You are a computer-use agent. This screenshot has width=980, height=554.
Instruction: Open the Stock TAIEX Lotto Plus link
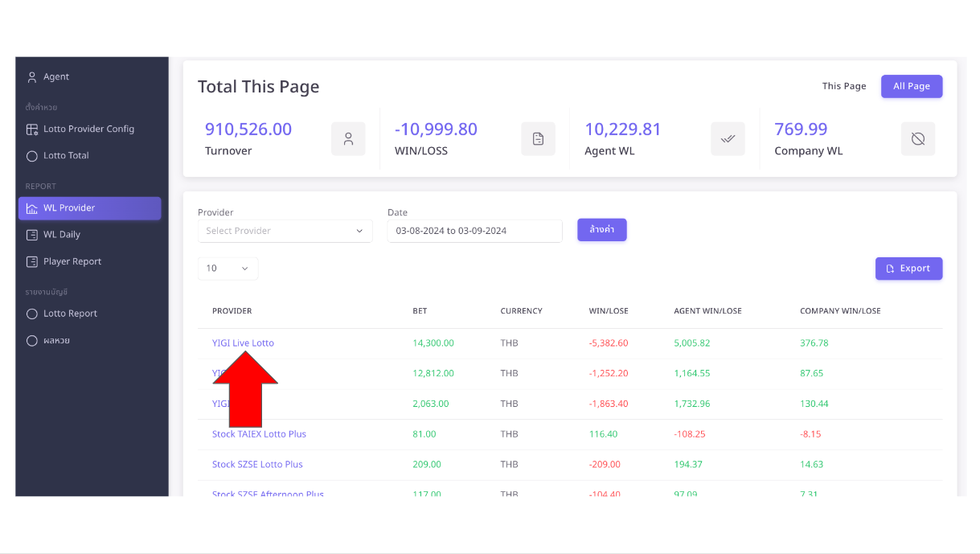(259, 434)
